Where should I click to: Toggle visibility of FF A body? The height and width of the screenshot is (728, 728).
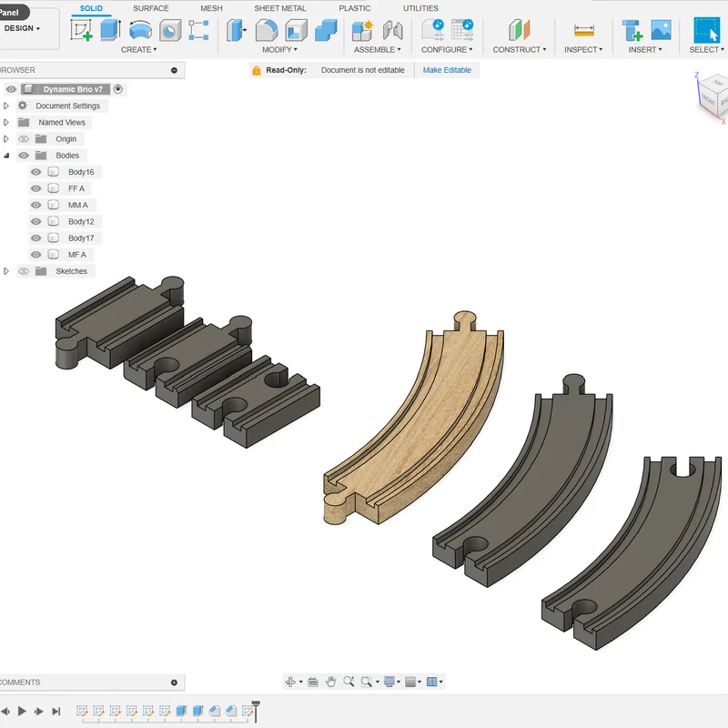click(x=35, y=188)
